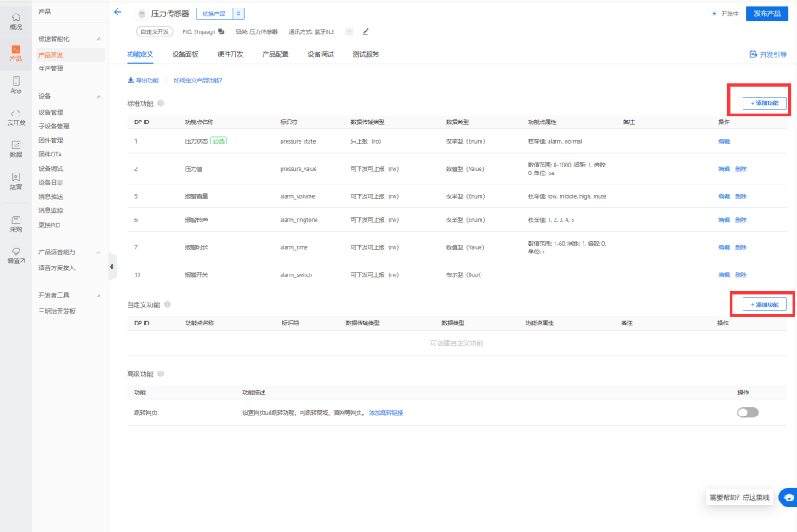Image resolution: width=797 pixels, height=532 pixels.
Task: Open the 概况 overview icon in the sidebar
Action: coord(16,20)
